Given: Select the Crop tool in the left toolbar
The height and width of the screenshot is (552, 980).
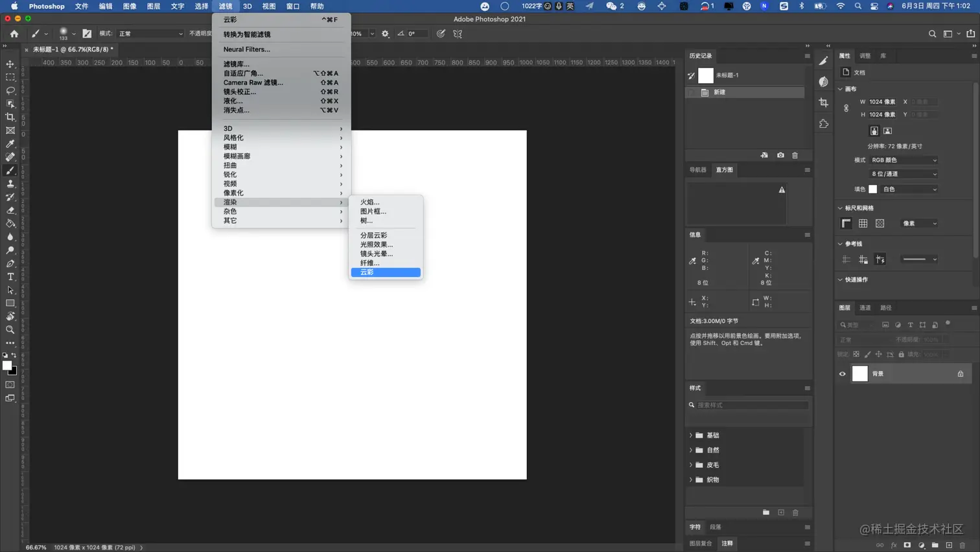Looking at the screenshot, I should pos(10,117).
